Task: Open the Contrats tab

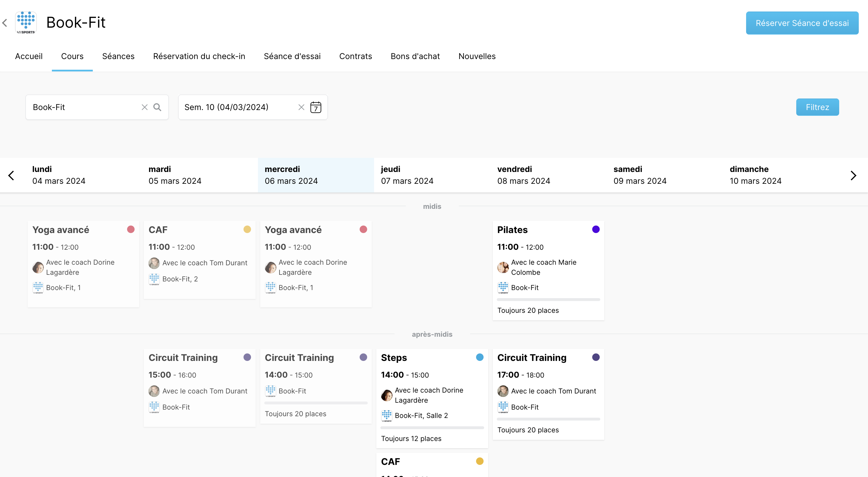Action: (x=356, y=56)
